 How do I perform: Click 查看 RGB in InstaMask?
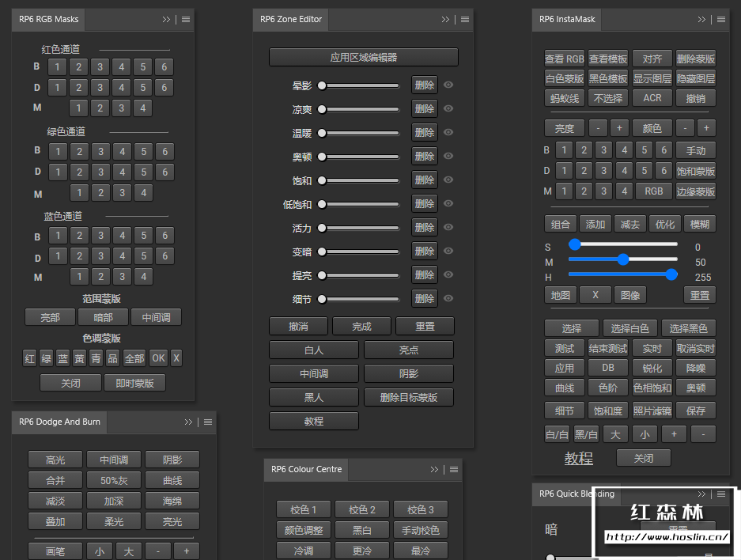(565, 59)
